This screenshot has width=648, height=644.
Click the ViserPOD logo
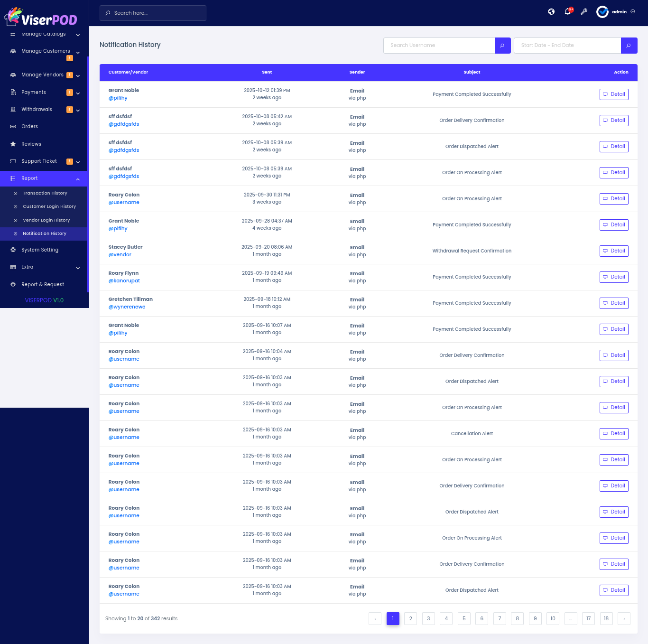[41, 17]
